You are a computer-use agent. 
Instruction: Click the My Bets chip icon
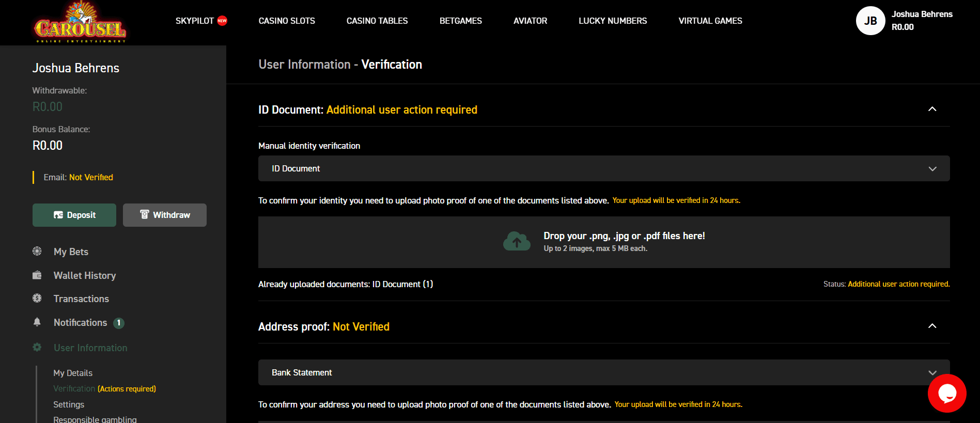(37, 252)
